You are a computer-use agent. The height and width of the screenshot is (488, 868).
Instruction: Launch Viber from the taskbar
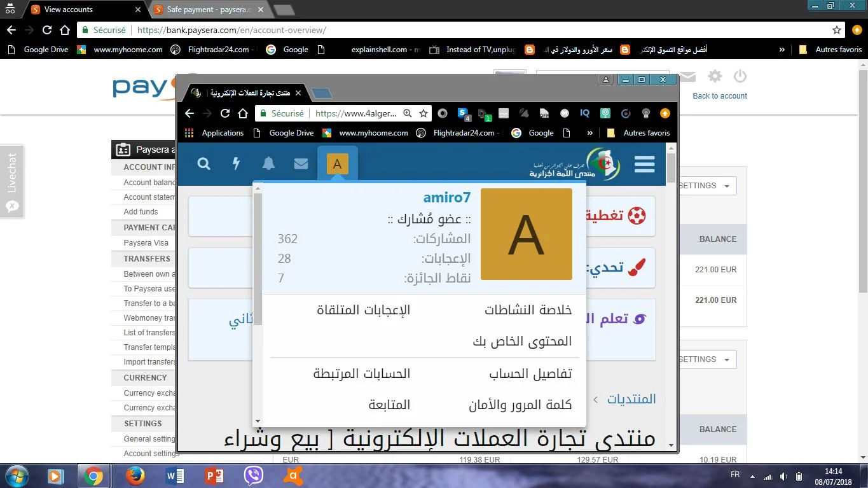[254, 475]
